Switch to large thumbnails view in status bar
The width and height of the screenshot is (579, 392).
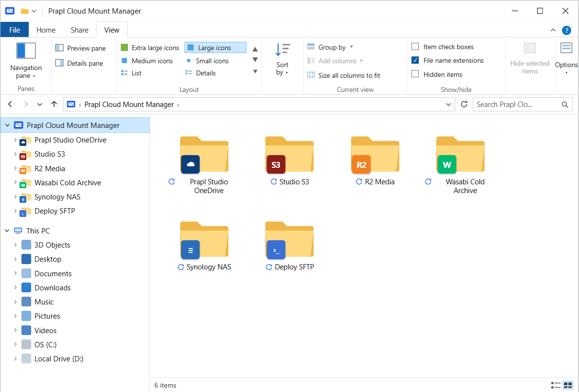[567, 385]
